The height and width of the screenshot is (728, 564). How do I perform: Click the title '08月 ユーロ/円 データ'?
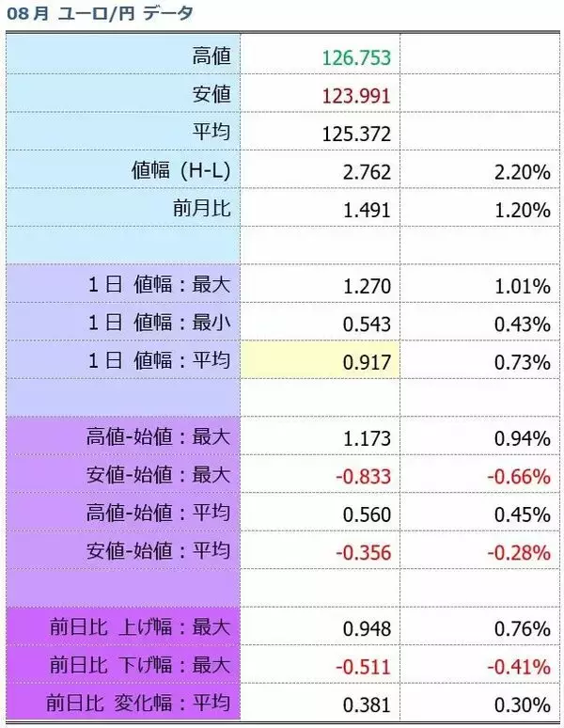coord(101,13)
